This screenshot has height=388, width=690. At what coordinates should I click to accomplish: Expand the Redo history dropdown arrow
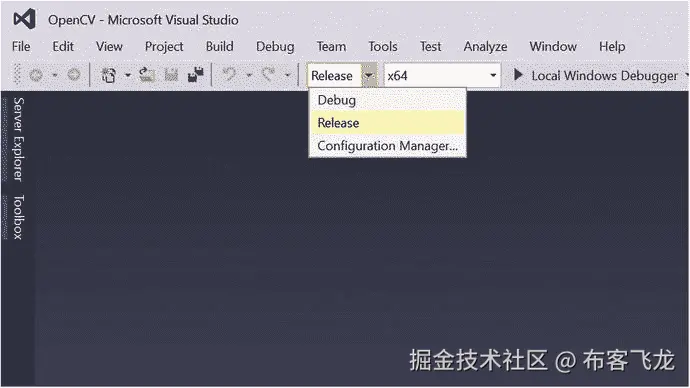click(x=287, y=75)
